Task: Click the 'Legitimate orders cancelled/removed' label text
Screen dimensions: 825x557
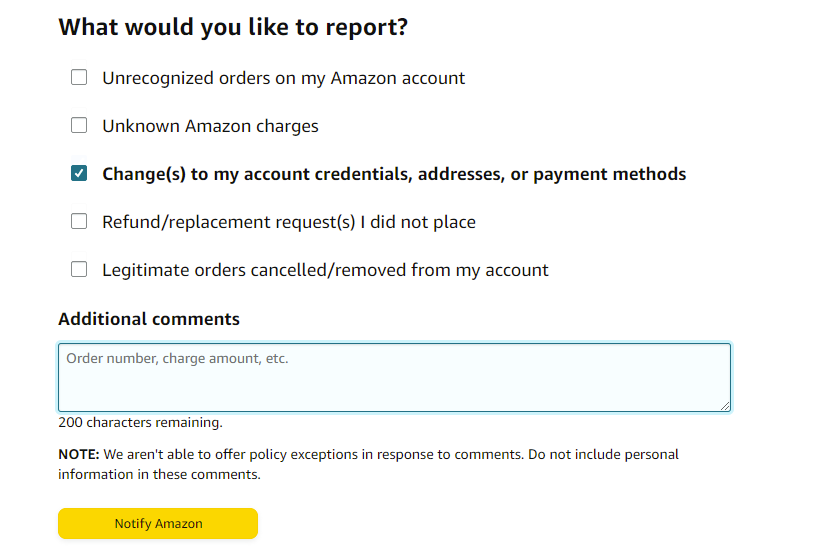Action: click(325, 270)
